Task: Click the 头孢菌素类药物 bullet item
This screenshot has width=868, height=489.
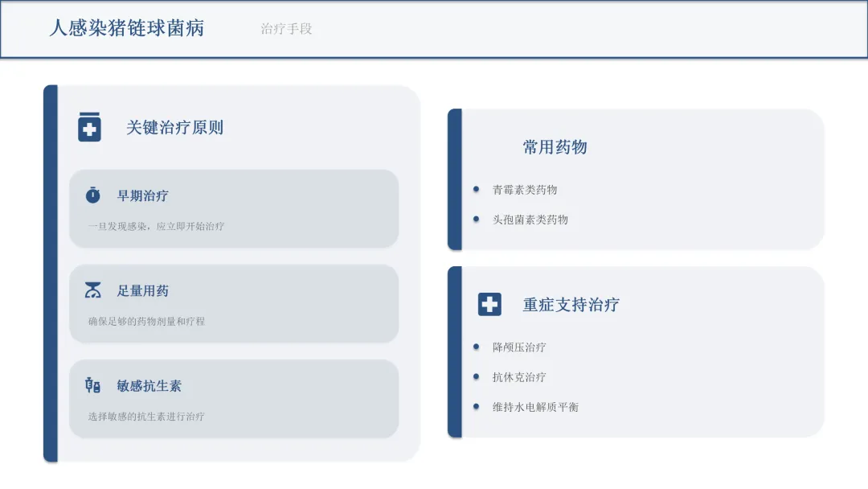Action: pyautogui.click(x=530, y=220)
